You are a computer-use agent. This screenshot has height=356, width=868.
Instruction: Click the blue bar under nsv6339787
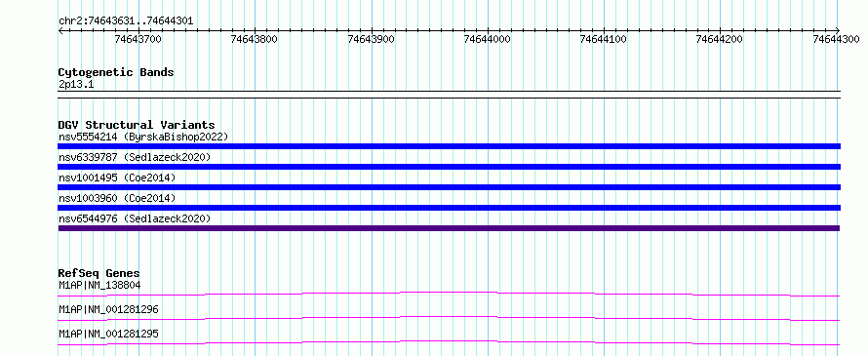point(449,167)
